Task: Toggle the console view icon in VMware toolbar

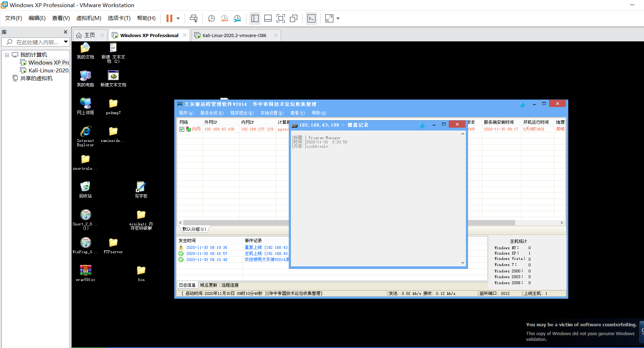Action: pos(312,19)
